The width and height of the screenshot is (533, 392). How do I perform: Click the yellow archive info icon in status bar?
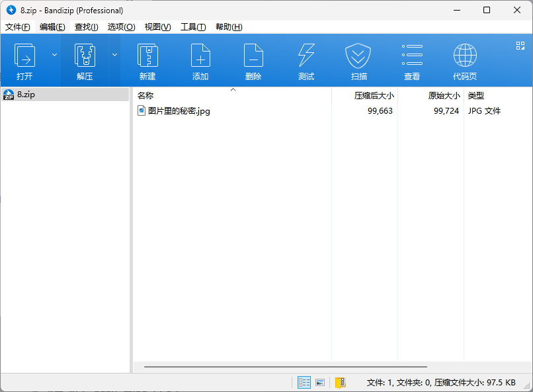coord(341,383)
